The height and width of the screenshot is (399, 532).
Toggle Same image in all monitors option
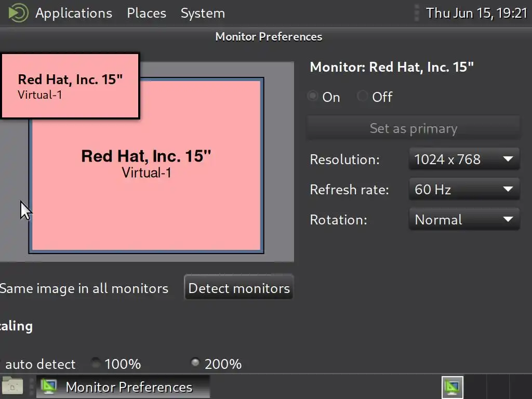point(84,288)
